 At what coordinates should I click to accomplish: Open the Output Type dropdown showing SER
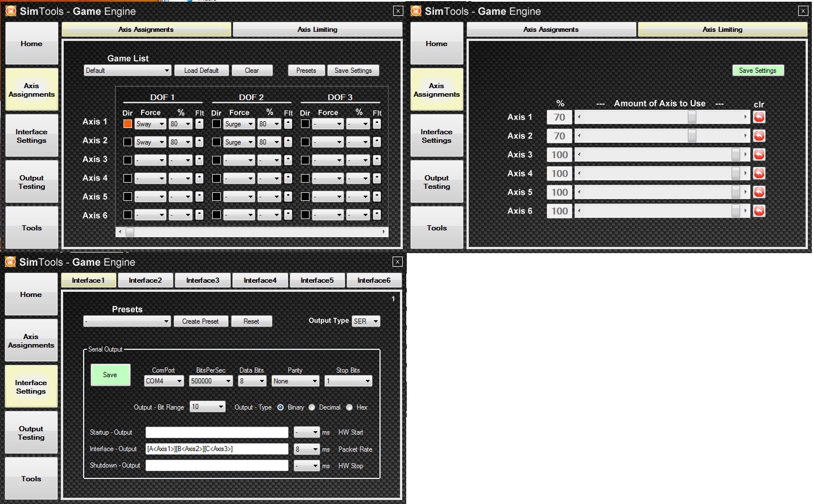pyautogui.click(x=366, y=321)
